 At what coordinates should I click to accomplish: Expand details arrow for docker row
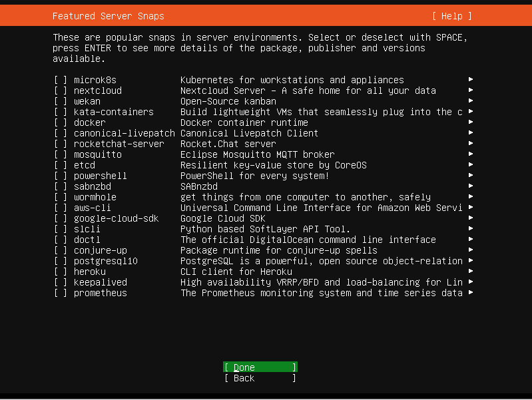click(x=471, y=122)
